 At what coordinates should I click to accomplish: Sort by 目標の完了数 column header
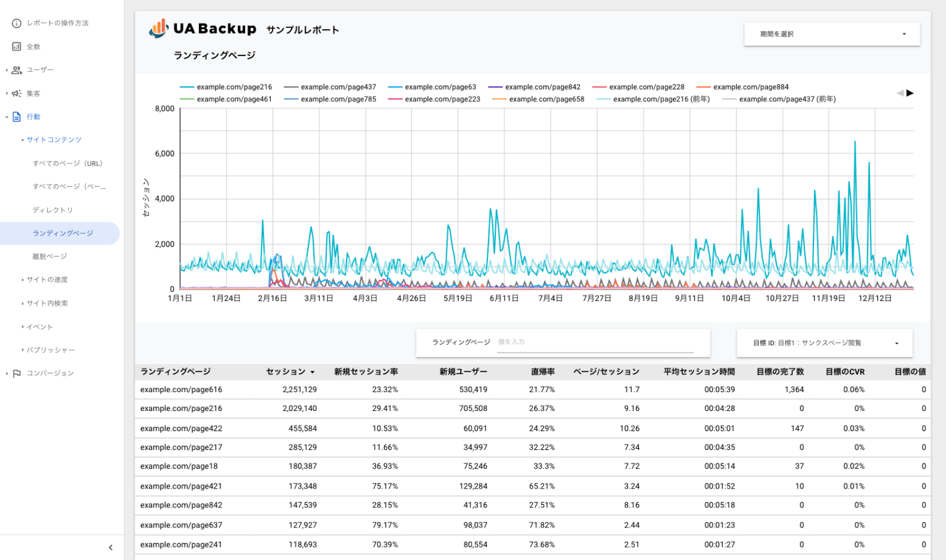click(x=780, y=372)
